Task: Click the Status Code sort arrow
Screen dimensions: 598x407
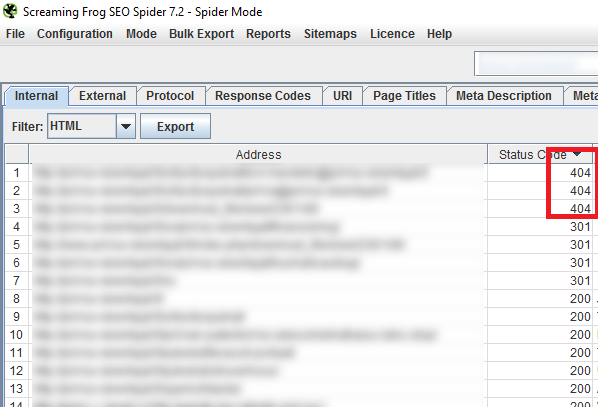Action: pyautogui.click(x=577, y=154)
